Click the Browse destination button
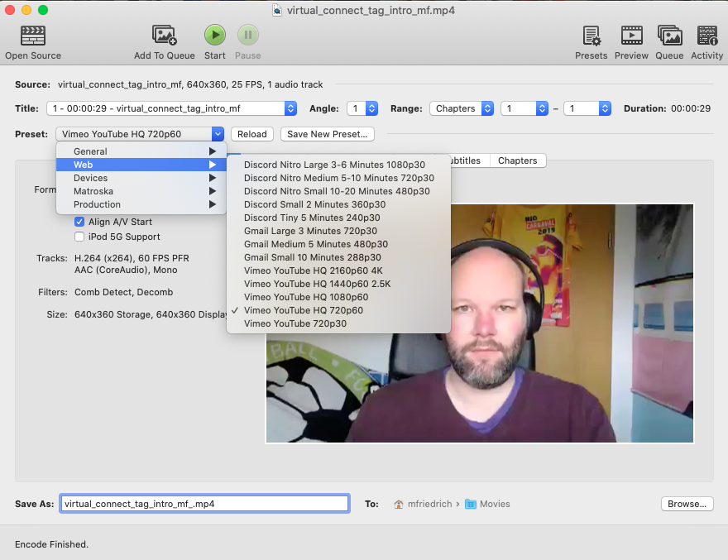Viewport: 728px width, 560px height. [687, 504]
